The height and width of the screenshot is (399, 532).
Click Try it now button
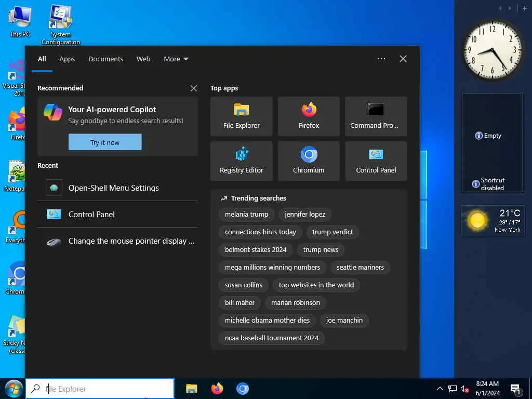point(105,142)
